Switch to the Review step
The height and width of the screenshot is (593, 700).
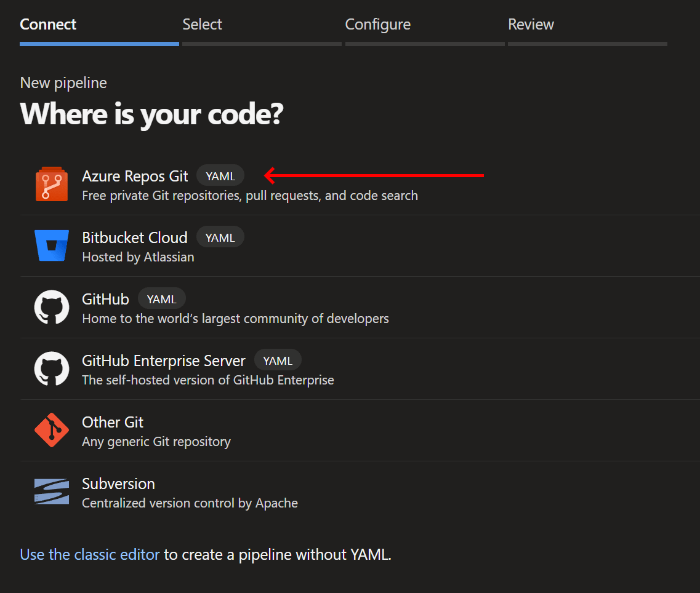point(531,24)
